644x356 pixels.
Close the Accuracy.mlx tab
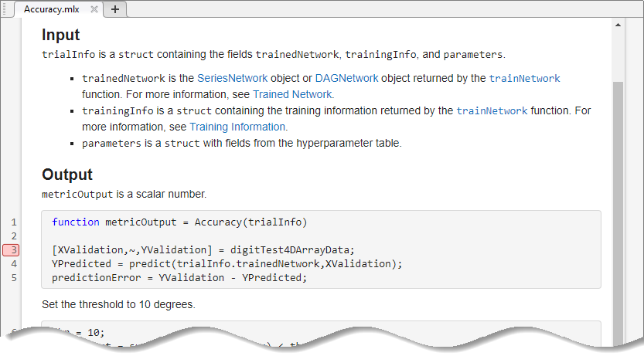pyautogui.click(x=94, y=9)
